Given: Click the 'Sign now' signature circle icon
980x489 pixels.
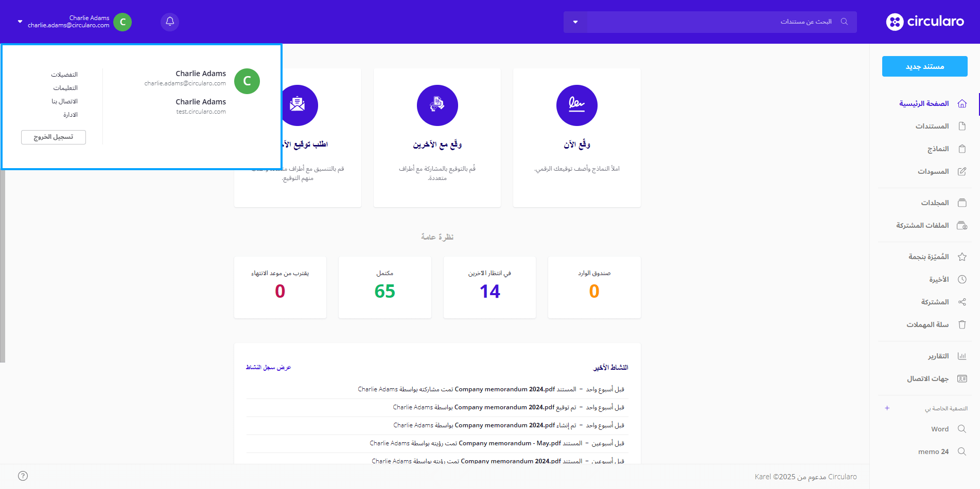Looking at the screenshot, I should 576,105.
